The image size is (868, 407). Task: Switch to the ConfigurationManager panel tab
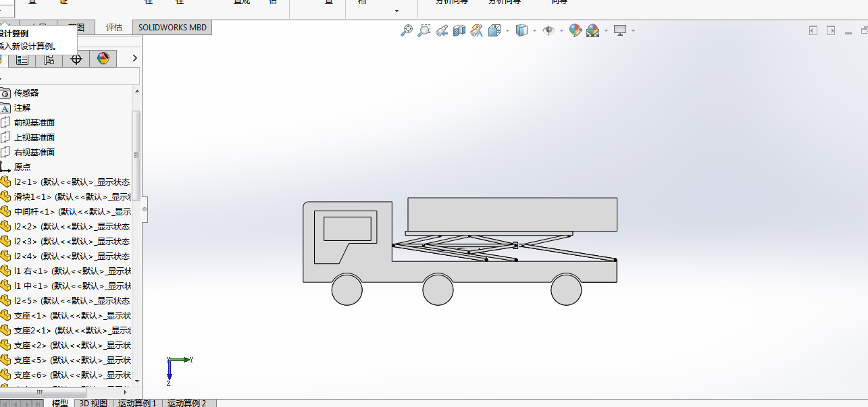(49, 59)
